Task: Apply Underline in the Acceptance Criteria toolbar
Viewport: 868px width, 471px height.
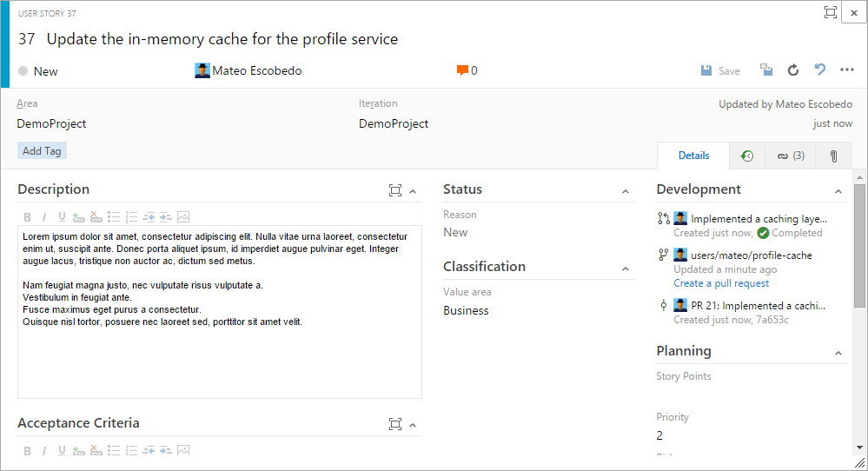Action: point(62,450)
